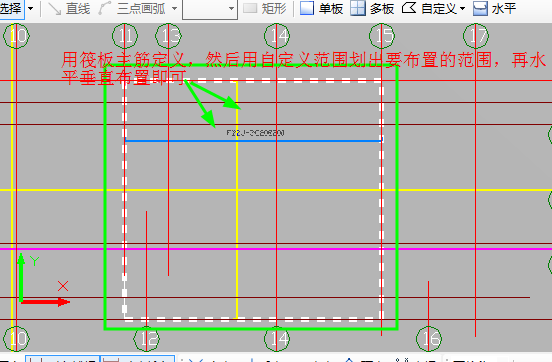Select the magenta horizontal line

pyautogui.click(x=276, y=249)
